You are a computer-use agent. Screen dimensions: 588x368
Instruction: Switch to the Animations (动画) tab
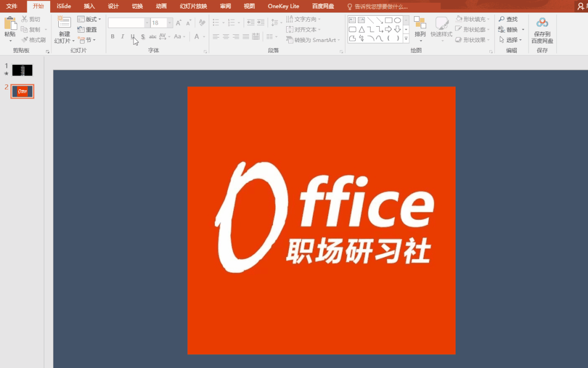(161, 7)
